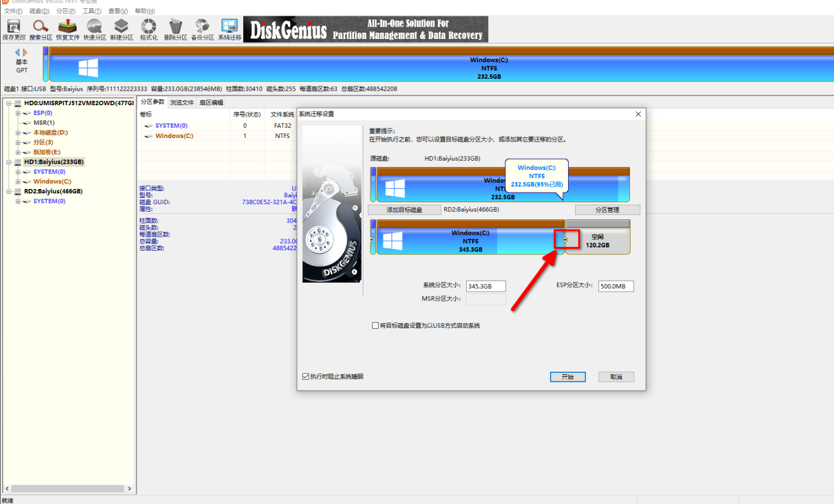Switch to the 扇区编辑 tab
This screenshot has width=834, height=504.
pyautogui.click(x=211, y=102)
